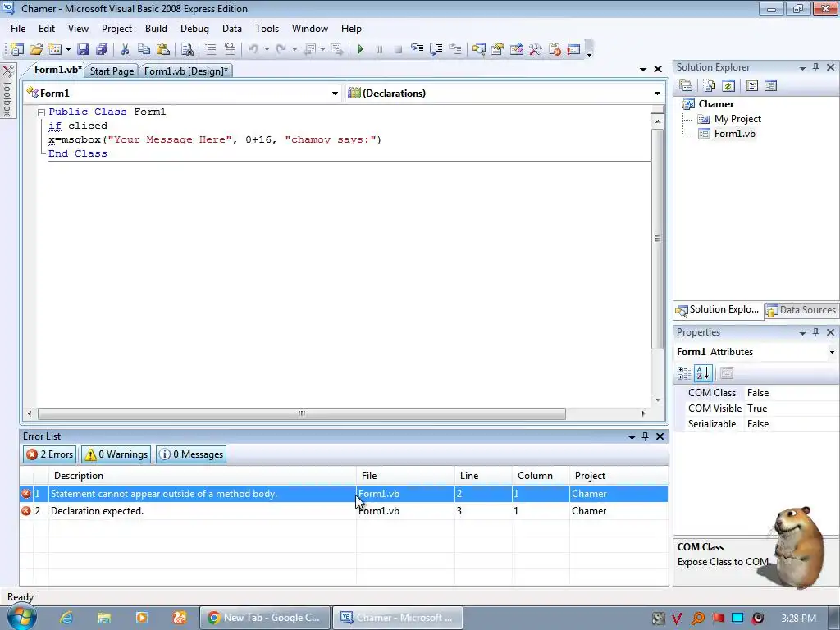Click Google Chrome New Tab taskbar button
Image resolution: width=840 pixels, height=630 pixels.
263,618
